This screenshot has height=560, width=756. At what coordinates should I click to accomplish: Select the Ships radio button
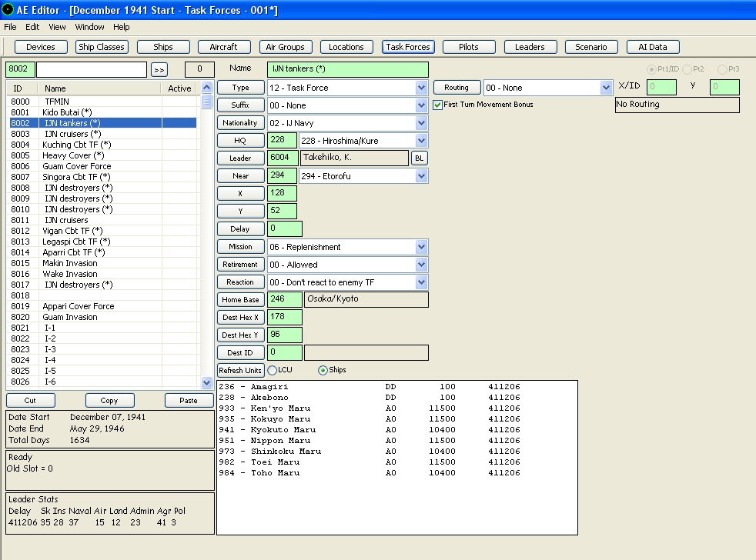pyautogui.click(x=323, y=370)
